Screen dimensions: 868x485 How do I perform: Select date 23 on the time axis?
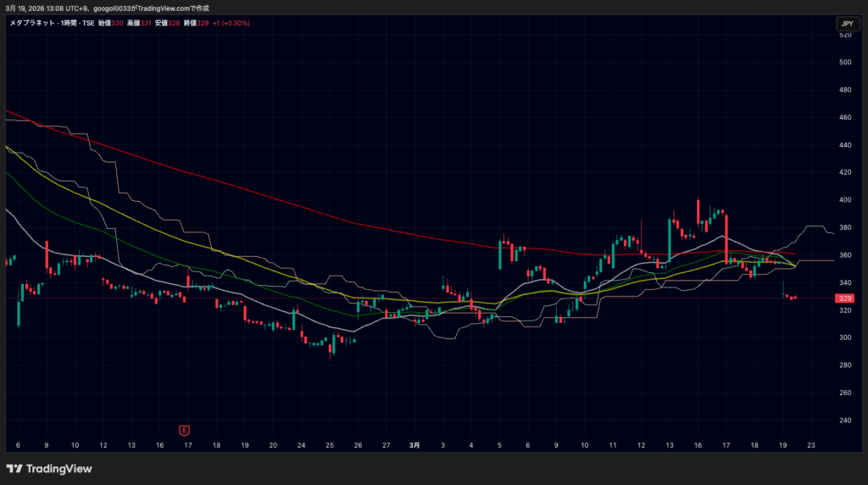tap(811, 444)
